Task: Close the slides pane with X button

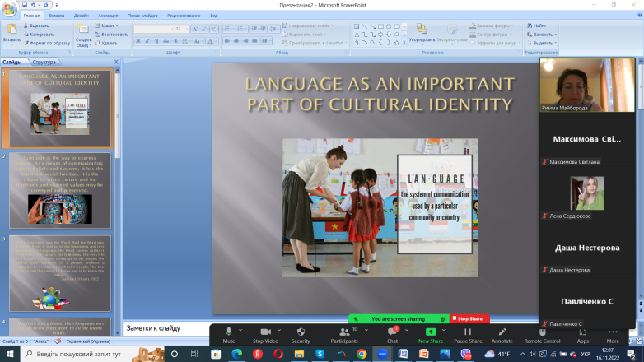Action: pyautogui.click(x=116, y=62)
